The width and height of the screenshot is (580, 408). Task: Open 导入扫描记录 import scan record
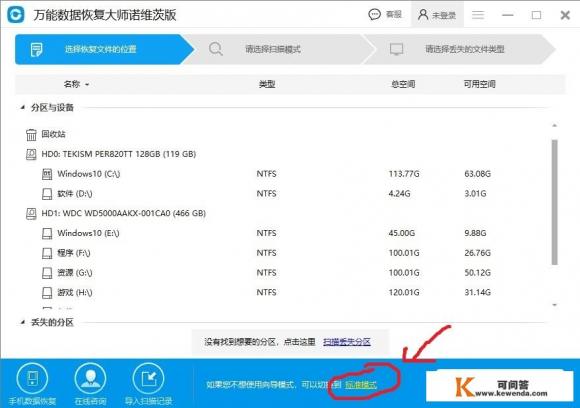[x=148, y=384]
